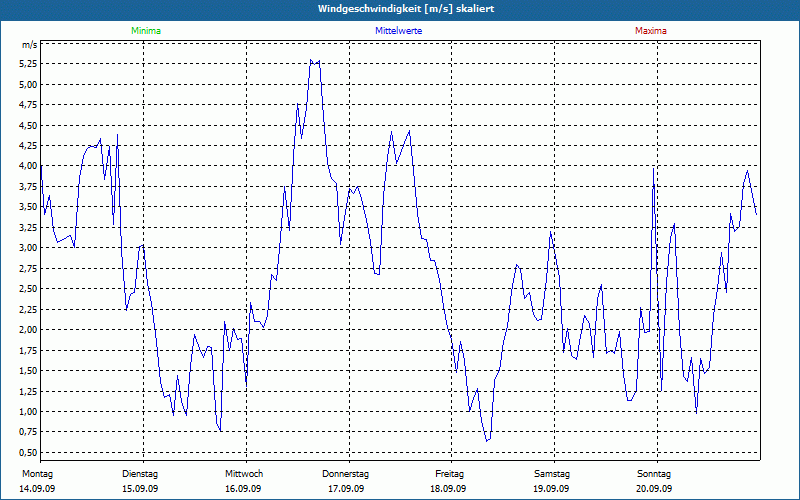Click the 3,75 y-axis value

30,186
